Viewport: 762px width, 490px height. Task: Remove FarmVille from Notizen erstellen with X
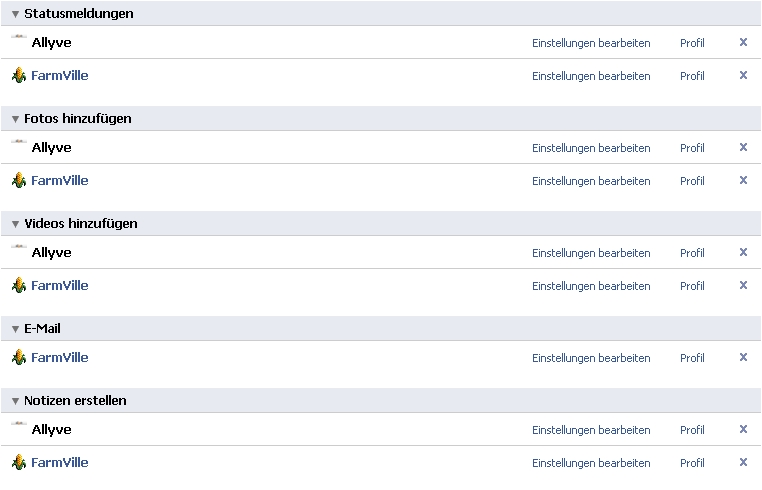[x=743, y=462]
